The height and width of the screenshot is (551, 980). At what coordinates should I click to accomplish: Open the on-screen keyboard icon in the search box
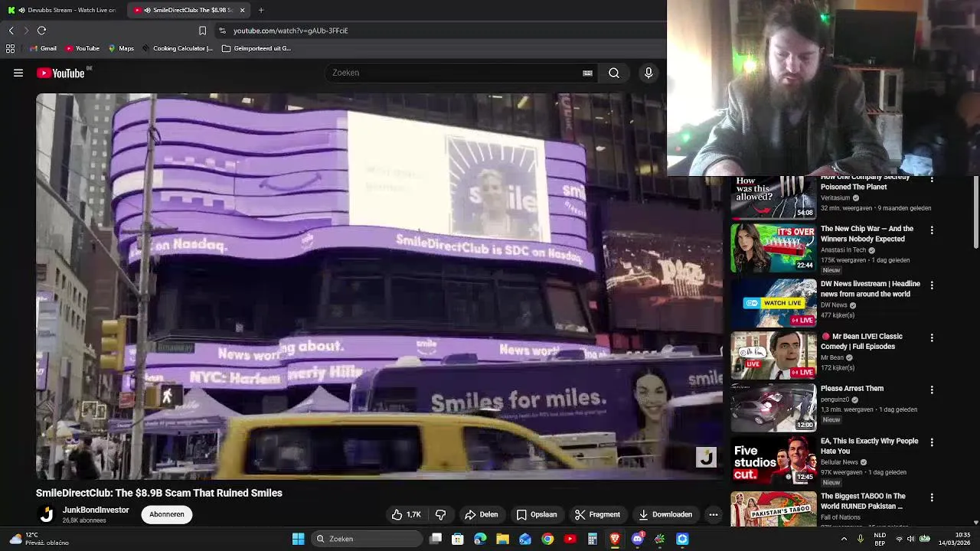click(587, 73)
